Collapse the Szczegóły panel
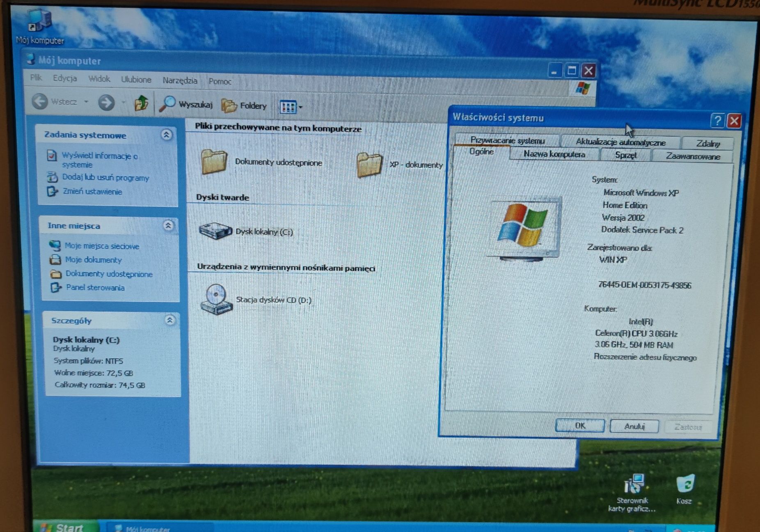 pos(170,320)
